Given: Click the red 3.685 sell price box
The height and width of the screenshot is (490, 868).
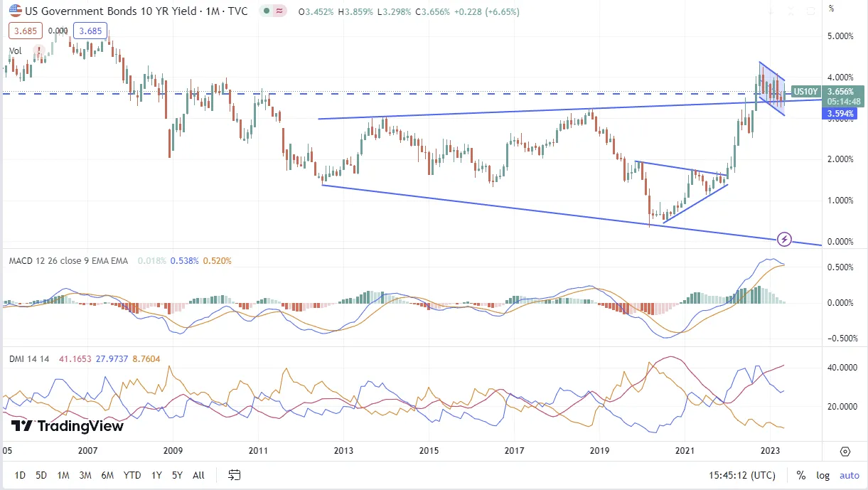Looking at the screenshot, I should point(26,31).
